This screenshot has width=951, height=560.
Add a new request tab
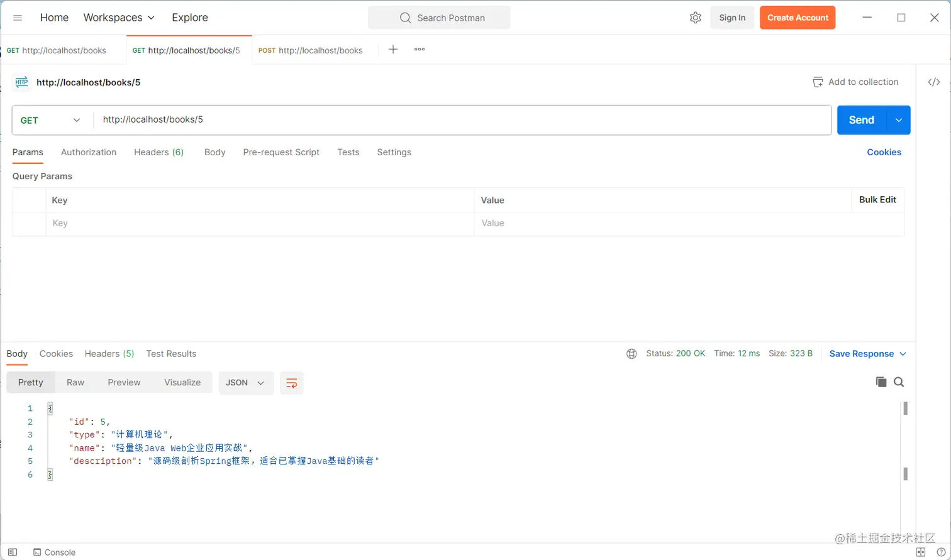393,50
